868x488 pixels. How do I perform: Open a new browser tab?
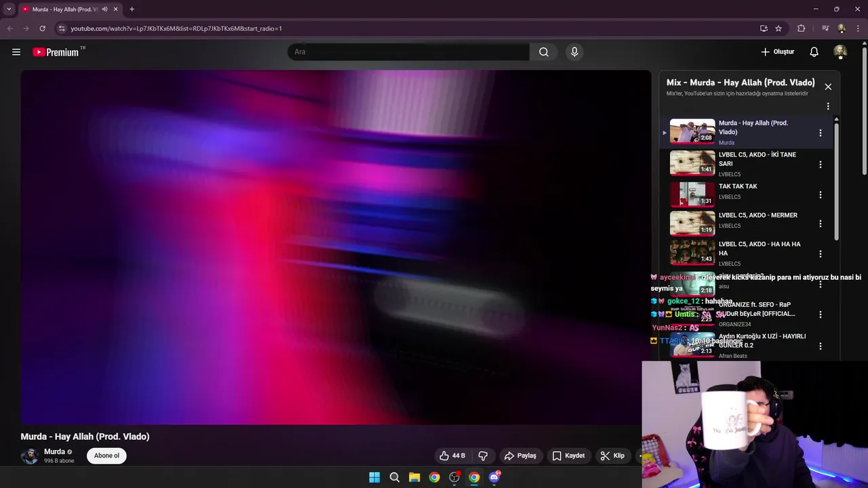point(132,9)
